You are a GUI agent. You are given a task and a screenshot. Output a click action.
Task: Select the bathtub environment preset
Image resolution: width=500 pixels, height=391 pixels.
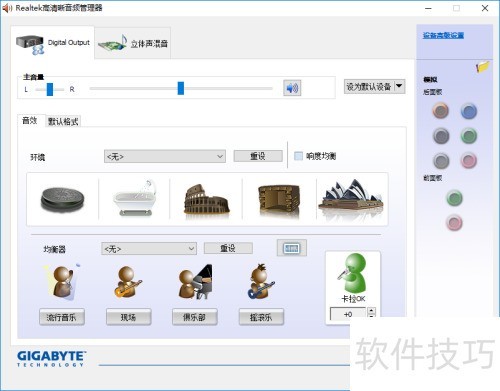click(135, 198)
